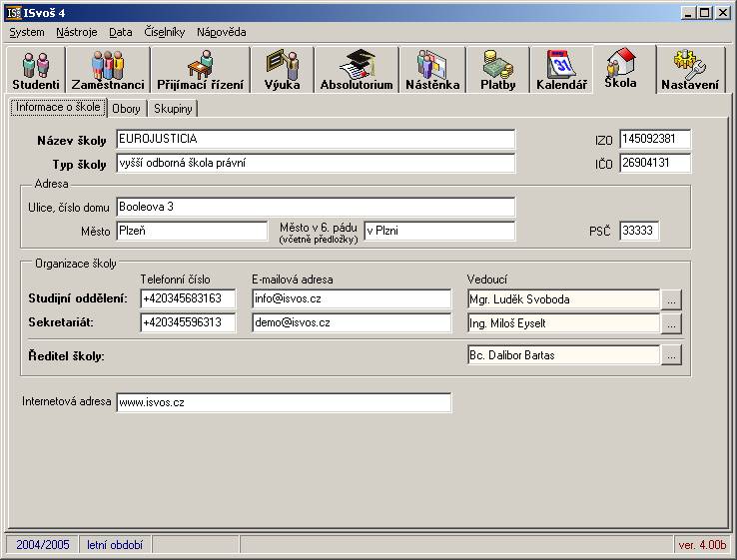The width and height of the screenshot is (737, 560).
Task: Open the Studenti module icon
Action: pos(36,70)
